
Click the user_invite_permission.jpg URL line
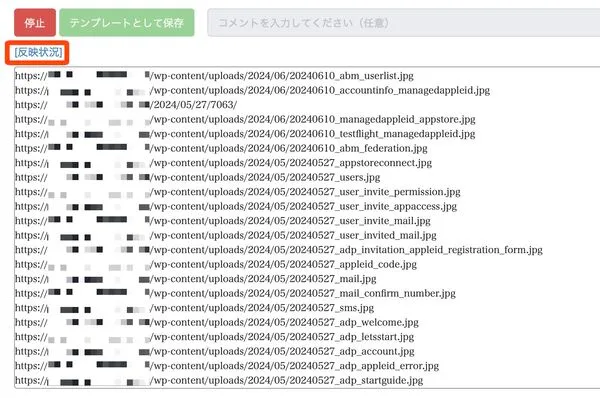pos(238,192)
